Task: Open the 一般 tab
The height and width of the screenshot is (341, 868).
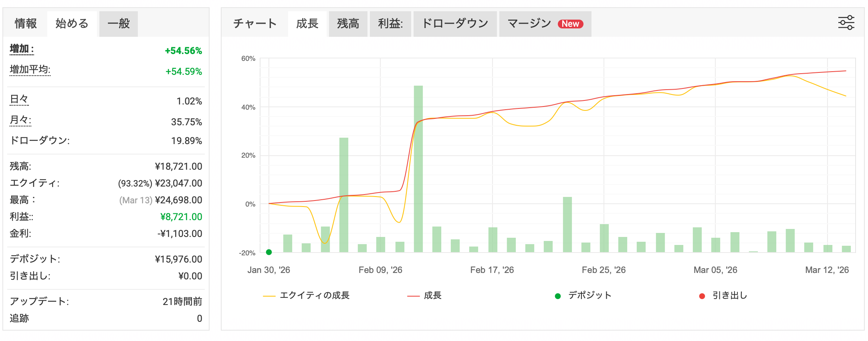Action: click(x=118, y=24)
